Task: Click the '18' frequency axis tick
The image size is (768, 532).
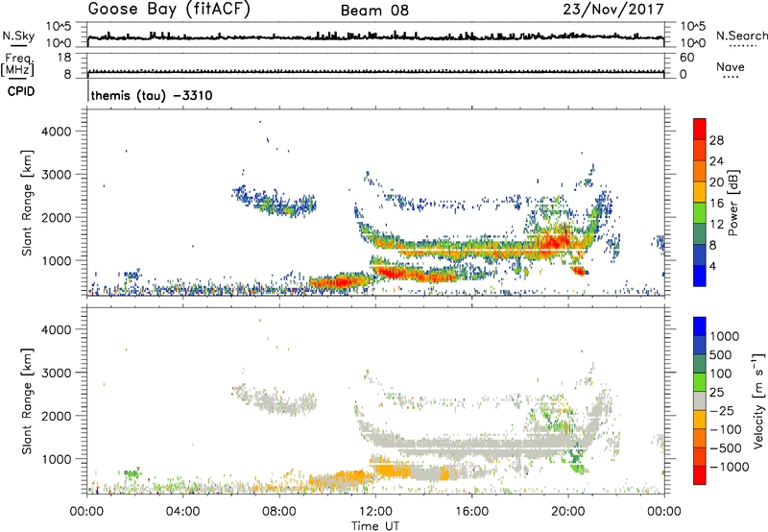Action: coord(64,58)
